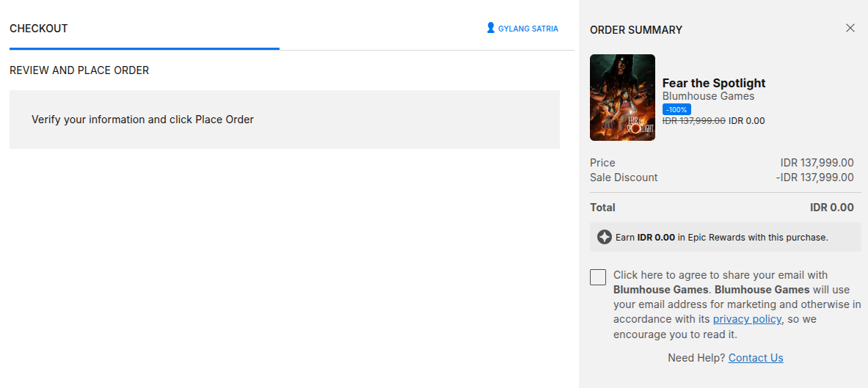
Task: Tick the email sharing agreement checkbox
Action: tap(598, 277)
